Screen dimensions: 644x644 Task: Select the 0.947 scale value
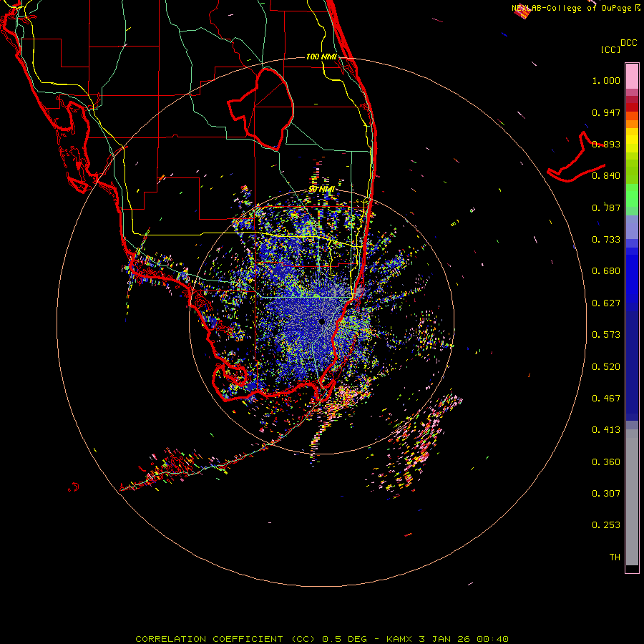click(x=606, y=112)
